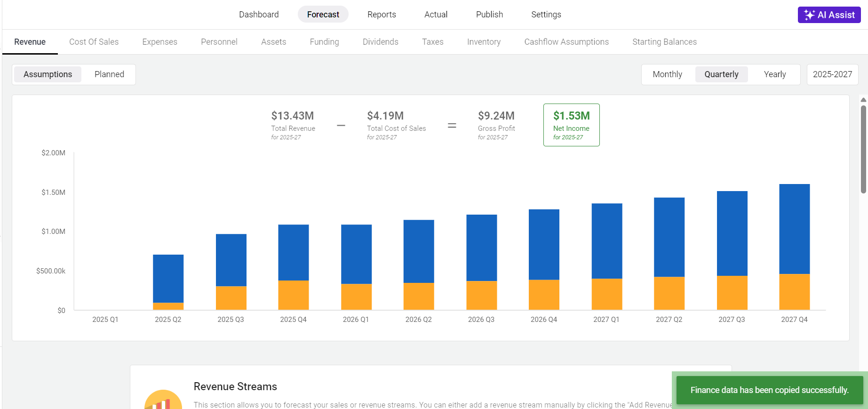This screenshot has width=868, height=409.
Task: Click the Net Income summary card
Action: 571,125
